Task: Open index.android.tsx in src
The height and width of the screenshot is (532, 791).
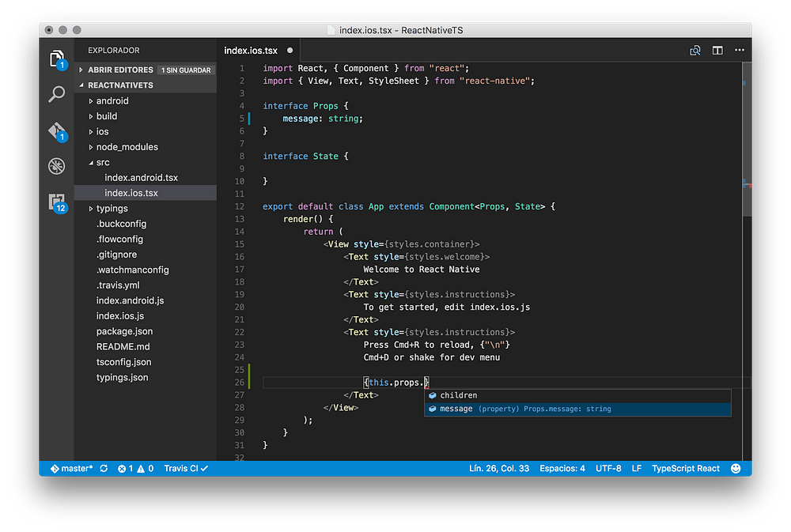Action: [146, 178]
